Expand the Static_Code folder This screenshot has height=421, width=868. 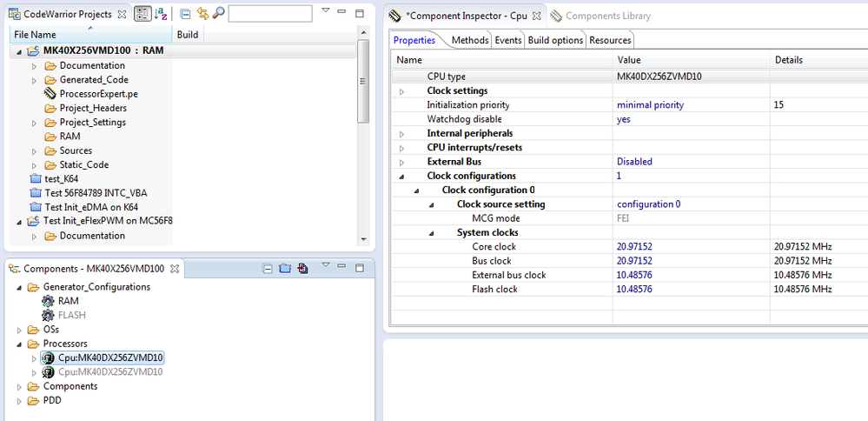pos(35,165)
